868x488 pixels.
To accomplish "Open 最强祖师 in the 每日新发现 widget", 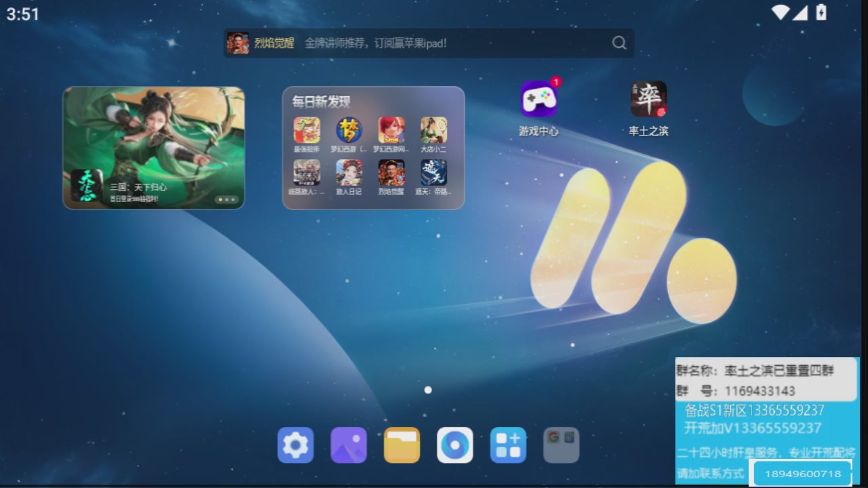I will coord(307,130).
